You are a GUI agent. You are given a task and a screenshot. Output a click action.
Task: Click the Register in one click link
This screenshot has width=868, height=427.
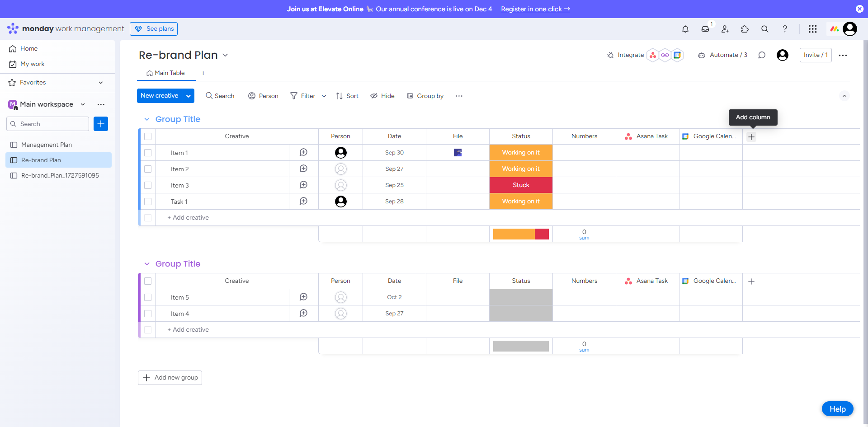tap(535, 9)
